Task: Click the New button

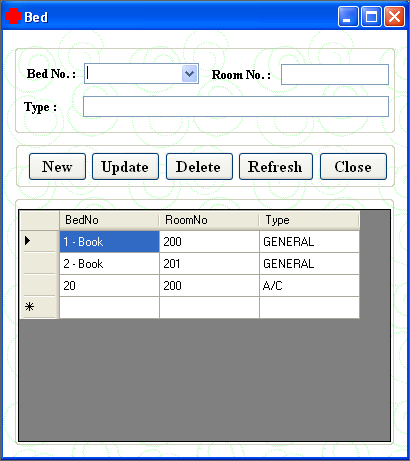Action: [x=57, y=166]
